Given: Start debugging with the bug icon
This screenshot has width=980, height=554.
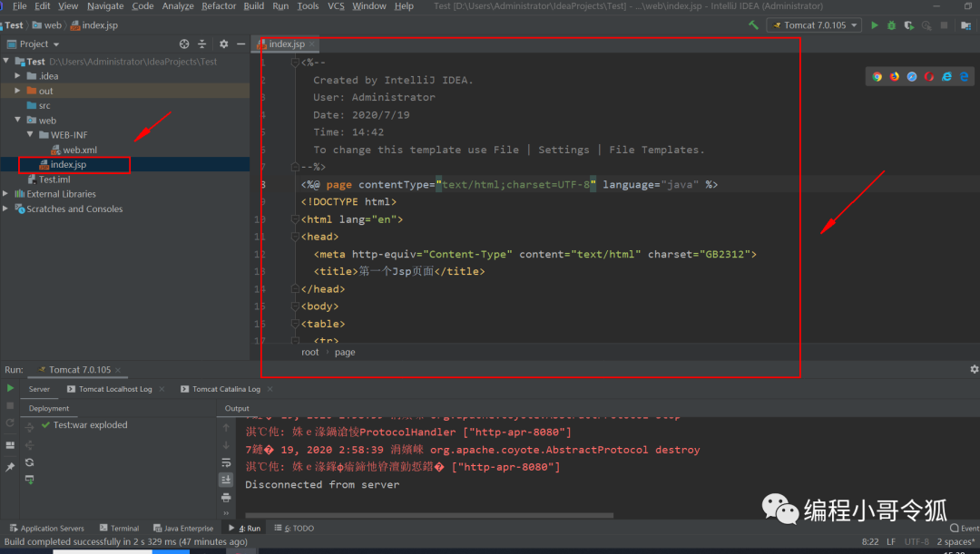Looking at the screenshot, I should [x=891, y=25].
